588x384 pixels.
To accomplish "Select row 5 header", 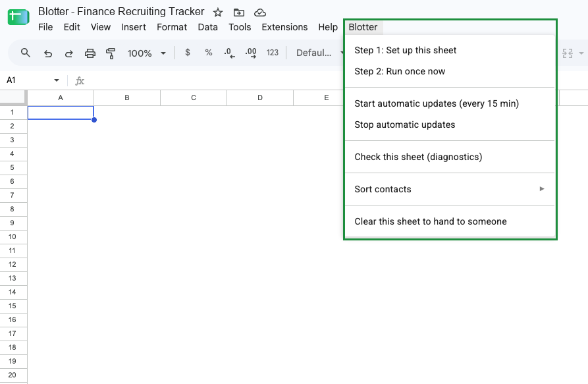I will point(13,167).
